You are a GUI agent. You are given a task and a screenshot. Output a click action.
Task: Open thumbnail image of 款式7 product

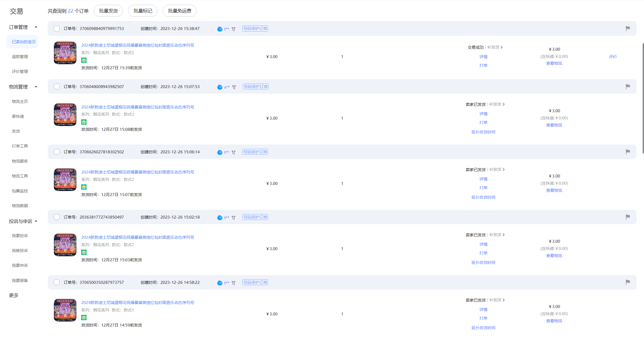pos(65,245)
